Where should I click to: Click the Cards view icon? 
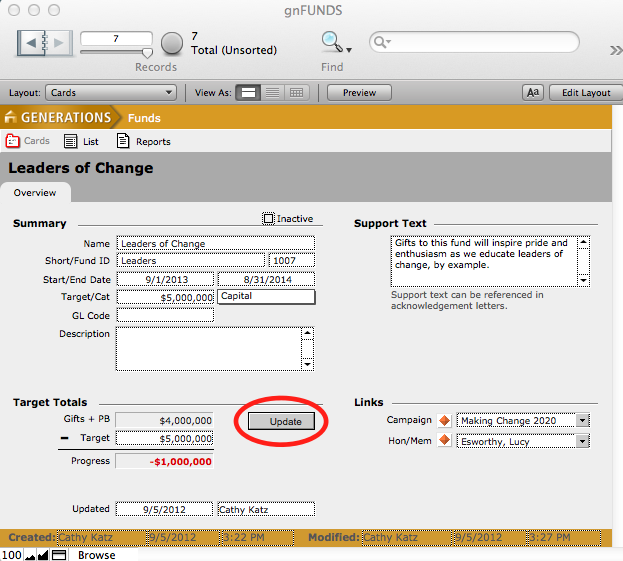[x=13, y=141]
